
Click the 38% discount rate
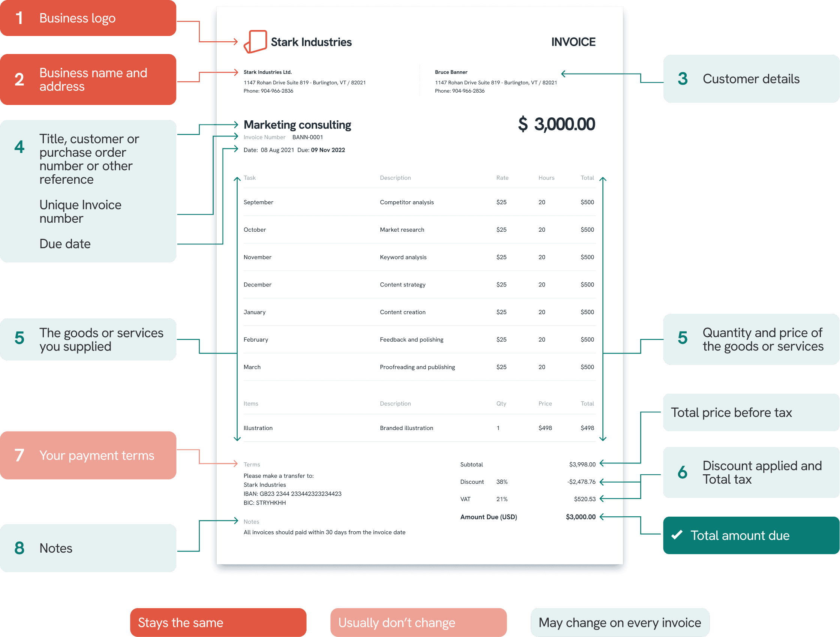502,482
